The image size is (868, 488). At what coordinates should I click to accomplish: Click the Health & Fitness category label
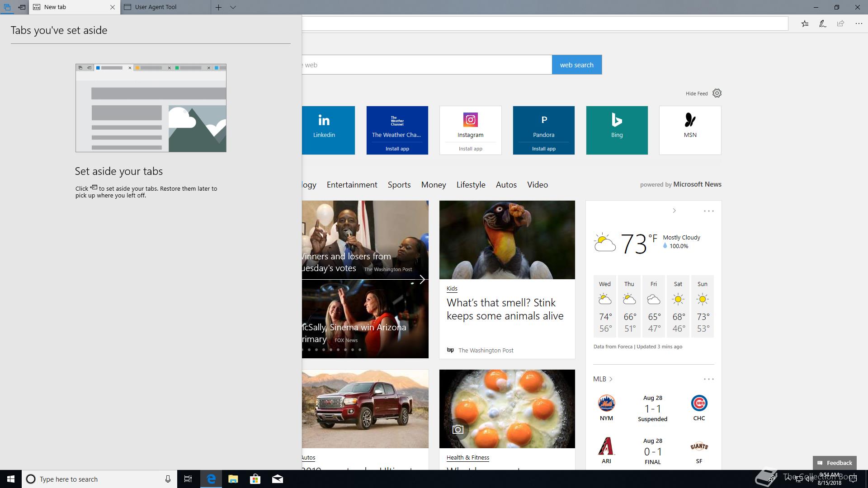[467, 458]
